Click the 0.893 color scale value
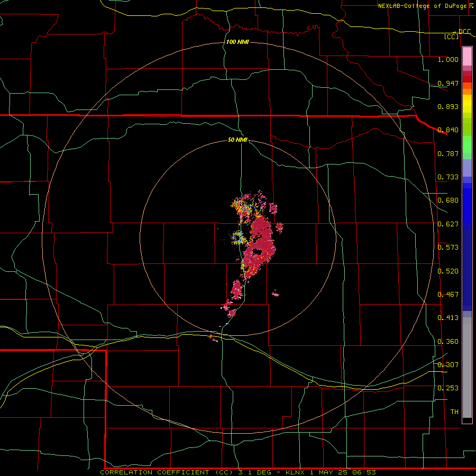 point(448,106)
